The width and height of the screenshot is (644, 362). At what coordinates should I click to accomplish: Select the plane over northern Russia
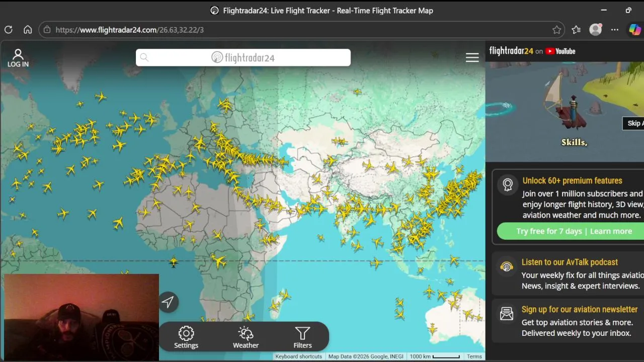pos(357,92)
